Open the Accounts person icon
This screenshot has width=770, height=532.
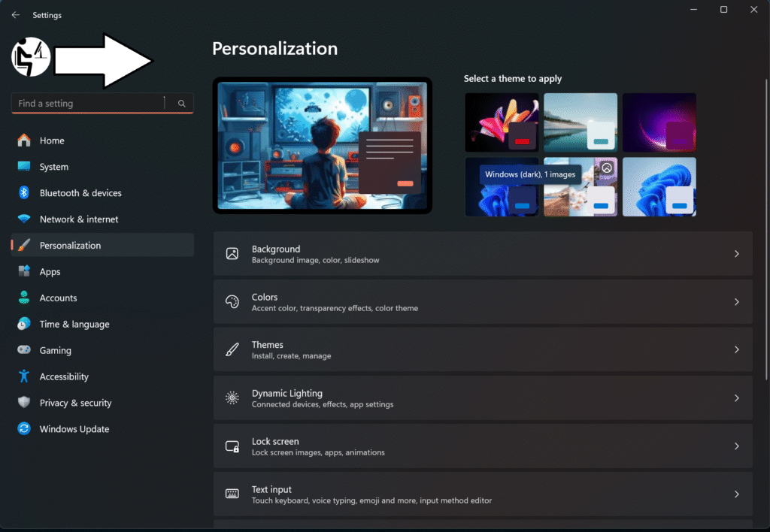23,298
